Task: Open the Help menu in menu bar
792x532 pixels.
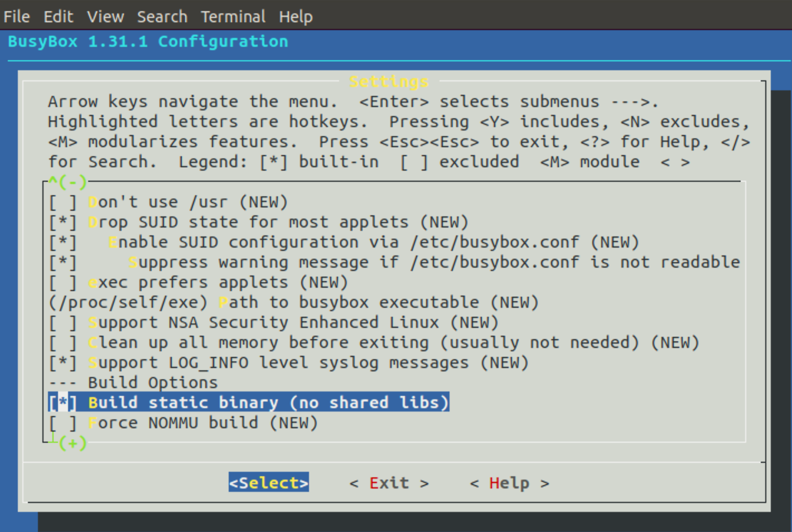Action: pyautogui.click(x=296, y=17)
